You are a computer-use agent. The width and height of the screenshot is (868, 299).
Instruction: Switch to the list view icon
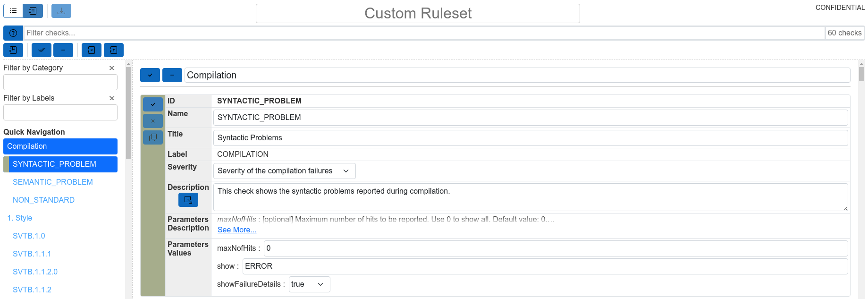[13, 10]
